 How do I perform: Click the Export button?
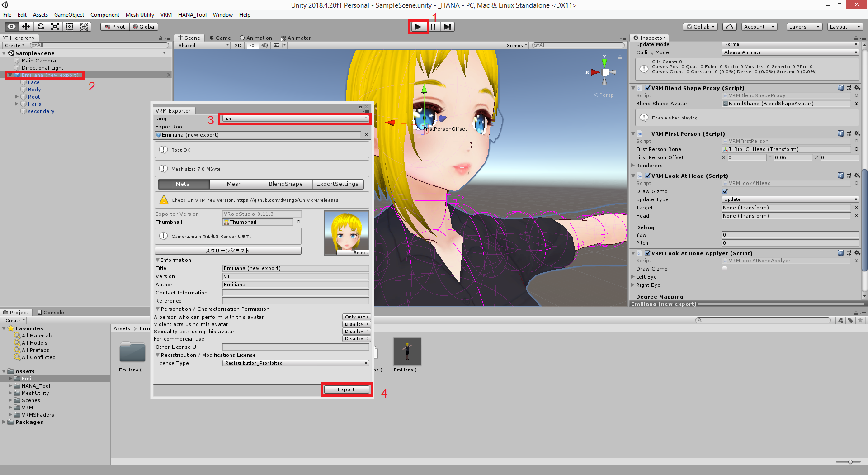pyautogui.click(x=346, y=389)
